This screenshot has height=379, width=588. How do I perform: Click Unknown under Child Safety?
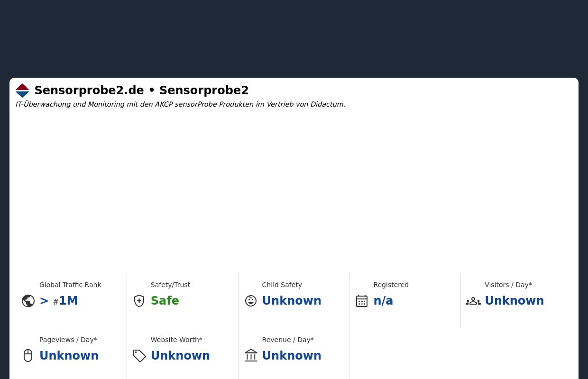click(292, 301)
